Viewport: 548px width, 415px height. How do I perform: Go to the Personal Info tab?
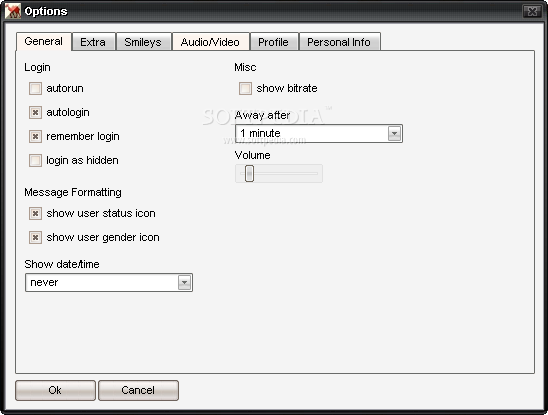pyautogui.click(x=339, y=42)
